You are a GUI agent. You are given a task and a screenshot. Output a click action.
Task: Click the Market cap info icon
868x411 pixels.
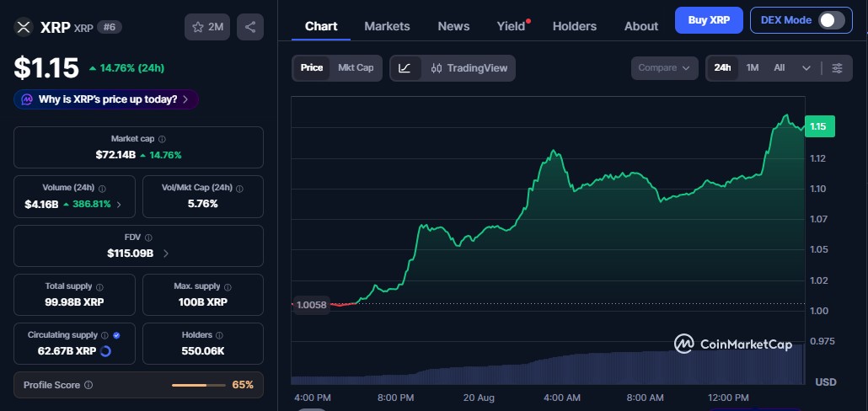tap(162, 140)
